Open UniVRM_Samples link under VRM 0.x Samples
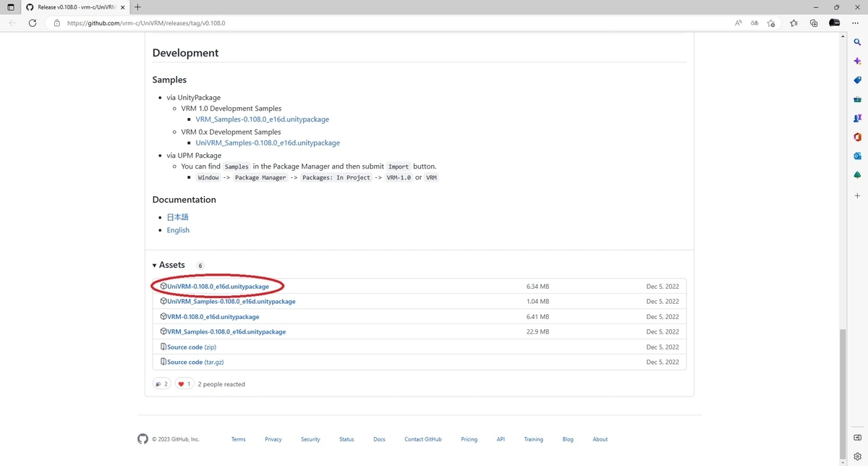This screenshot has width=868, height=466. 268,143
